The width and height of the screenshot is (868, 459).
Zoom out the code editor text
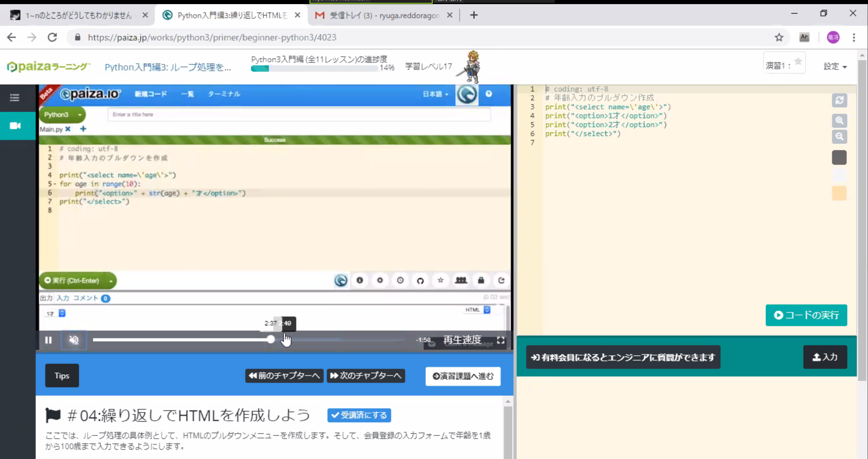pyautogui.click(x=839, y=137)
